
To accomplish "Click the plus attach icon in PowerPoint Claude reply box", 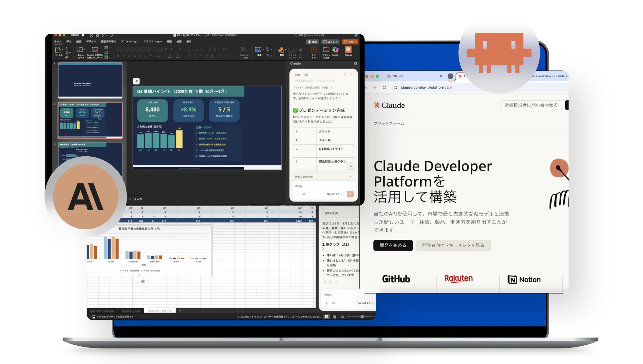I will coord(297,194).
